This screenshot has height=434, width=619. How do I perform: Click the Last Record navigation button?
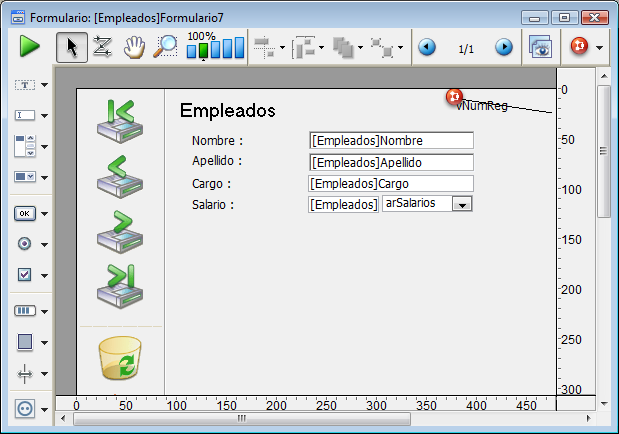coord(120,286)
